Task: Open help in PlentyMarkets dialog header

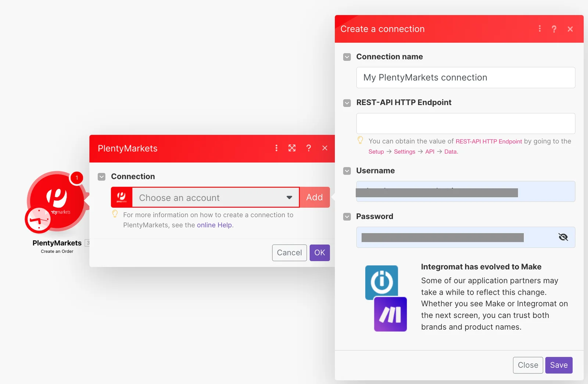Action: (x=309, y=148)
